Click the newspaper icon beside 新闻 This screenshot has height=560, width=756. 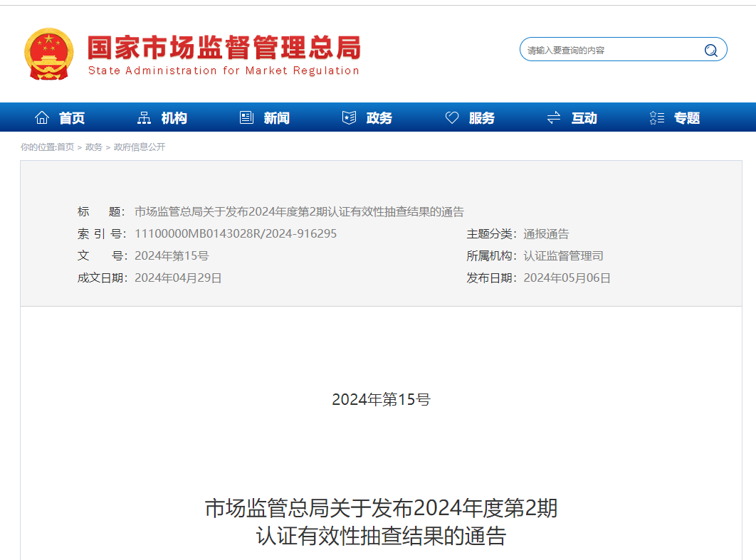pos(246,117)
